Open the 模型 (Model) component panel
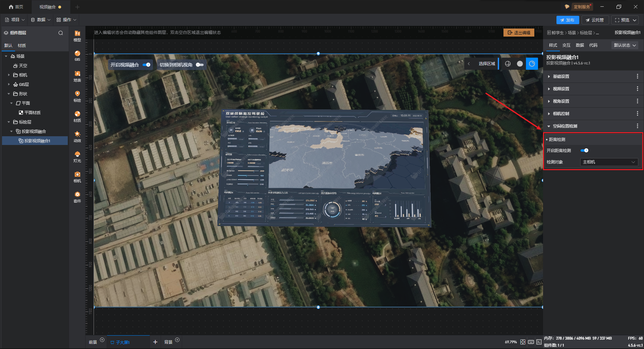644x349 pixels. [x=77, y=36]
